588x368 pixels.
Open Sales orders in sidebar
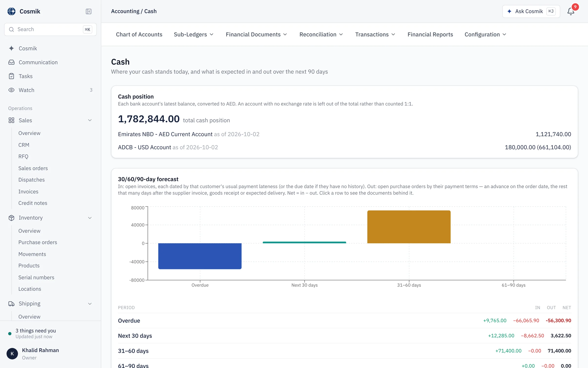pyautogui.click(x=33, y=168)
